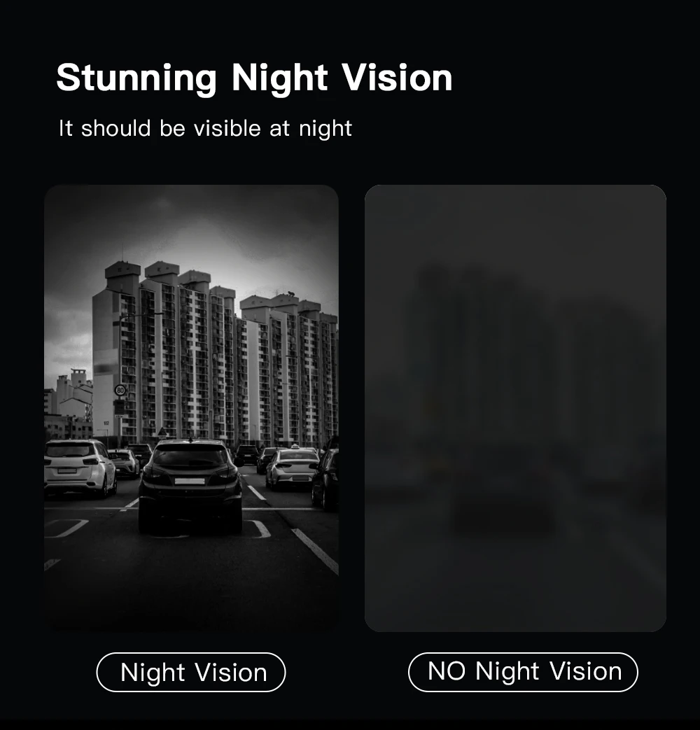Click the street lamp arm over the building
Image resolution: width=700 pixels, height=730 pixels.
tap(141, 315)
